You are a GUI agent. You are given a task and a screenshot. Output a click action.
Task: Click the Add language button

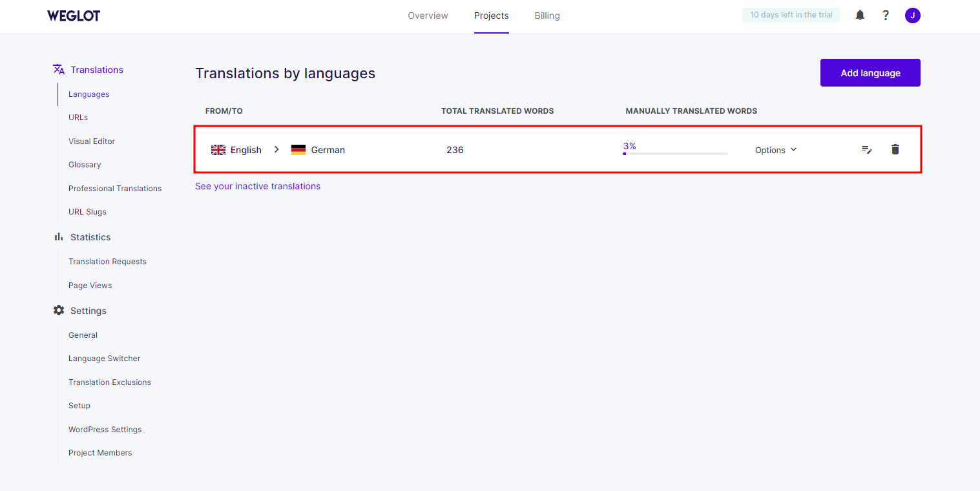[870, 73]
